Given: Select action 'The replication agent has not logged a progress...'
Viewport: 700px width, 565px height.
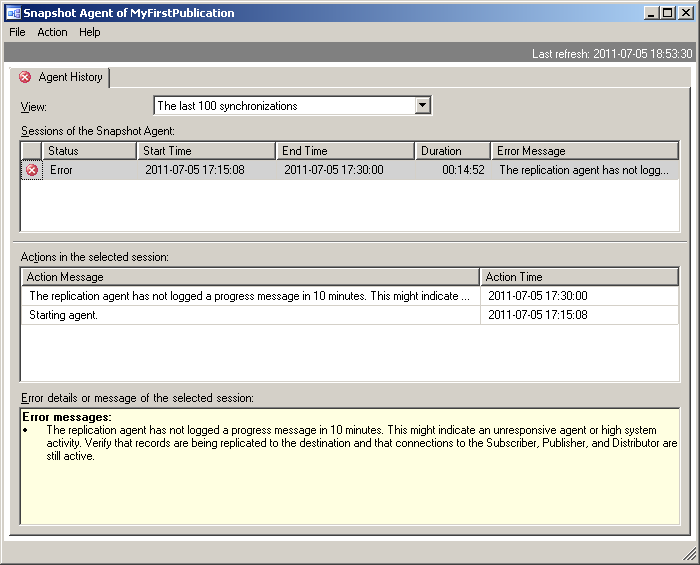Looking at the screenshot, I should [250, 296].
